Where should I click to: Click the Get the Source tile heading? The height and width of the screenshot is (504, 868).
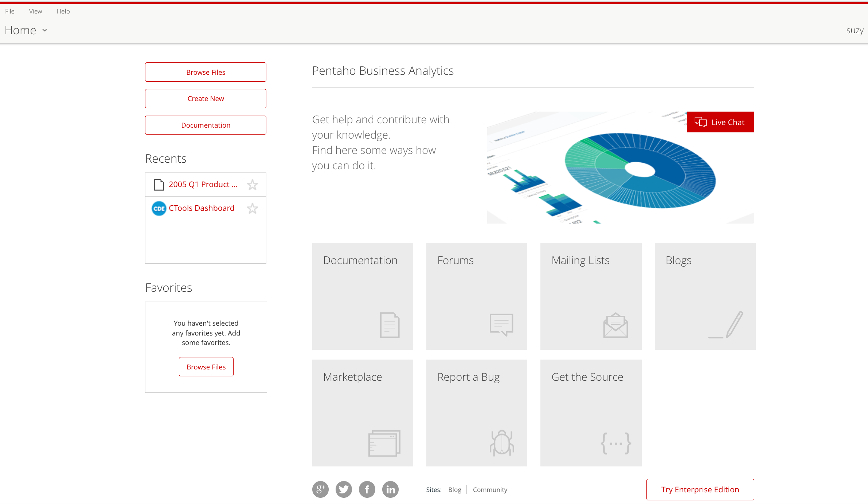point(587,377)
